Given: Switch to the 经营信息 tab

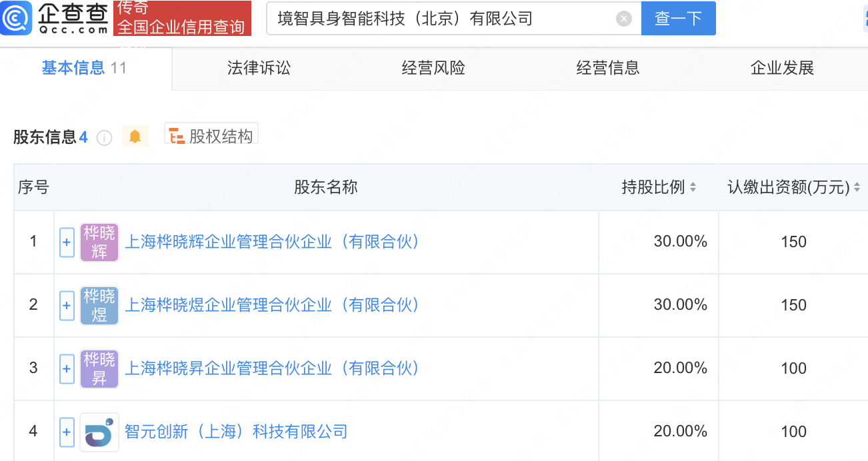Looking at the screenshot, I should pos(608,68).
